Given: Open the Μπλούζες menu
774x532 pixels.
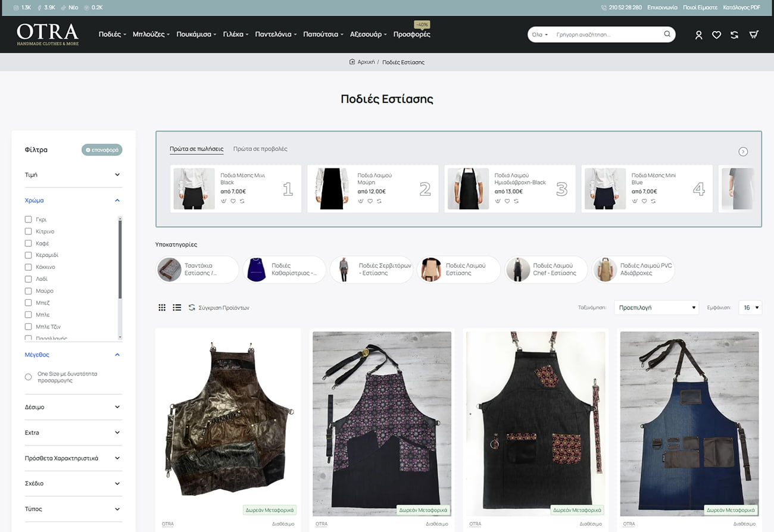Looking at the screenshot, I should [151, 35].
